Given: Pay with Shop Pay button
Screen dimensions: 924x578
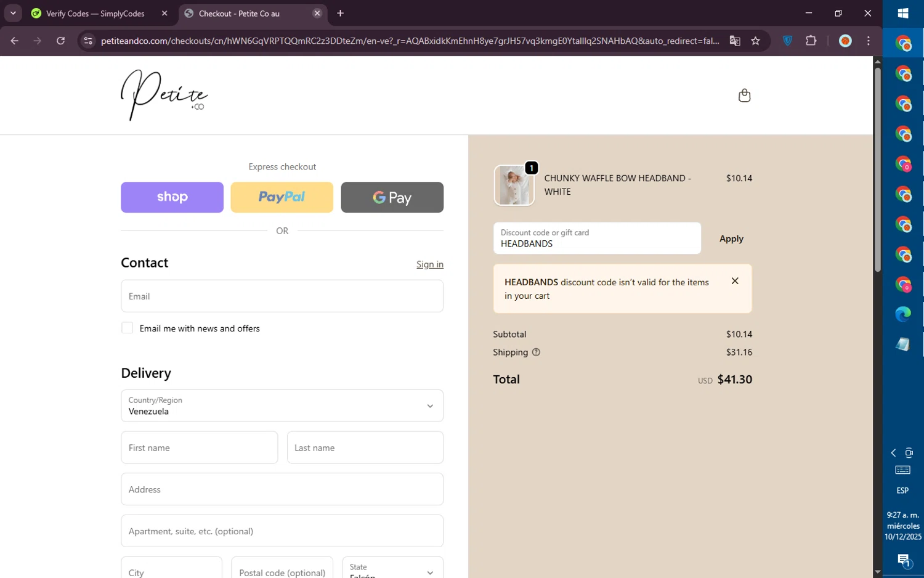Looking at the screenshot, I should 172,197.
